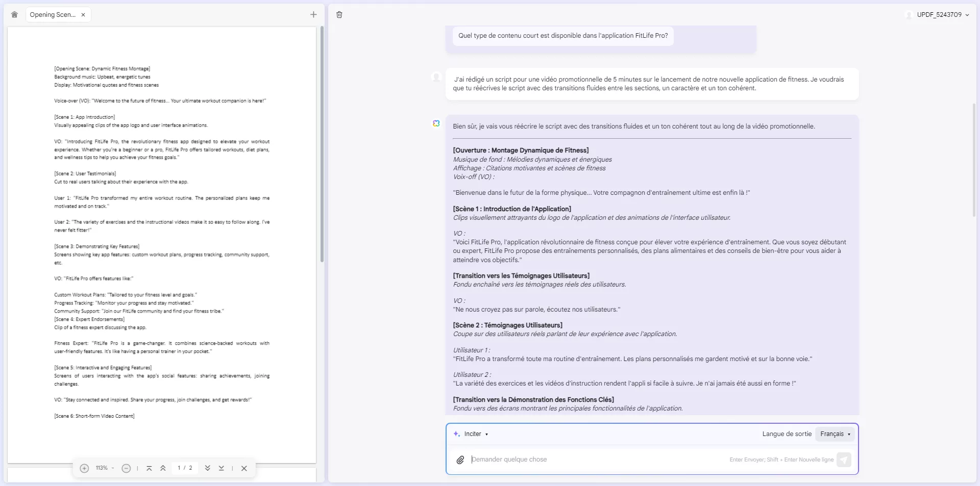Image resolution: width=980 pixels, height=486 pixels.
Task: Click the quote 'Bienvenue dans le futur de la forme physique'
Action: [601, 193]
